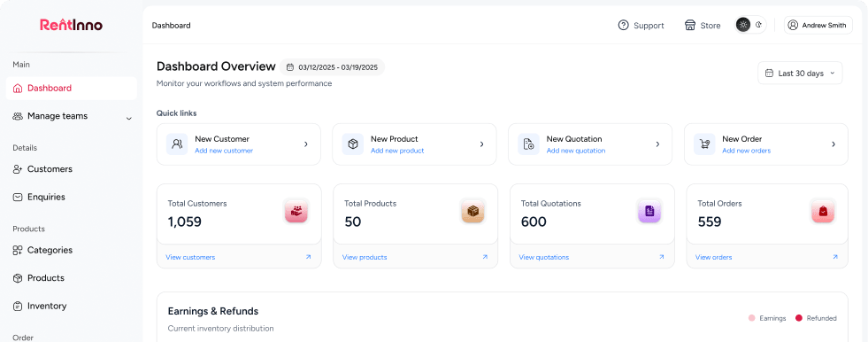Click the New Customer chevron arrow
868x342 pixels.
coord(305,144)
